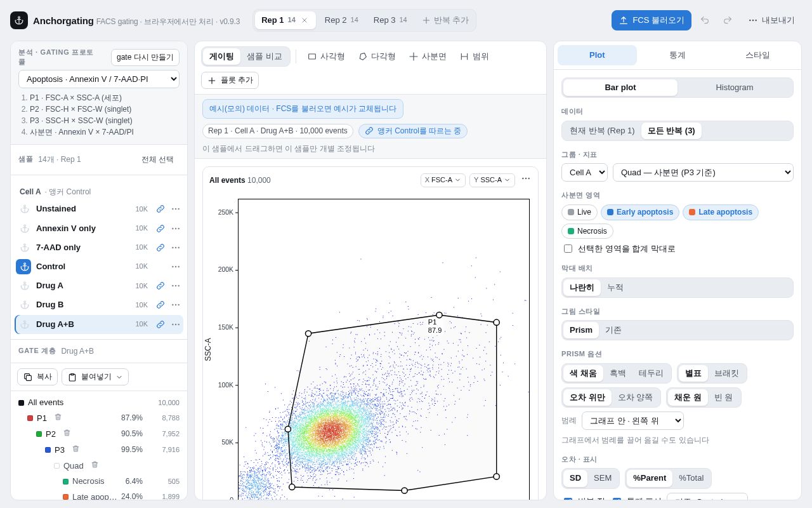Click the blue anchor icon beside Control
Image resolution: width=812 pixels, height=508 pixels.
pyautogui.click(x=23, y=267)
